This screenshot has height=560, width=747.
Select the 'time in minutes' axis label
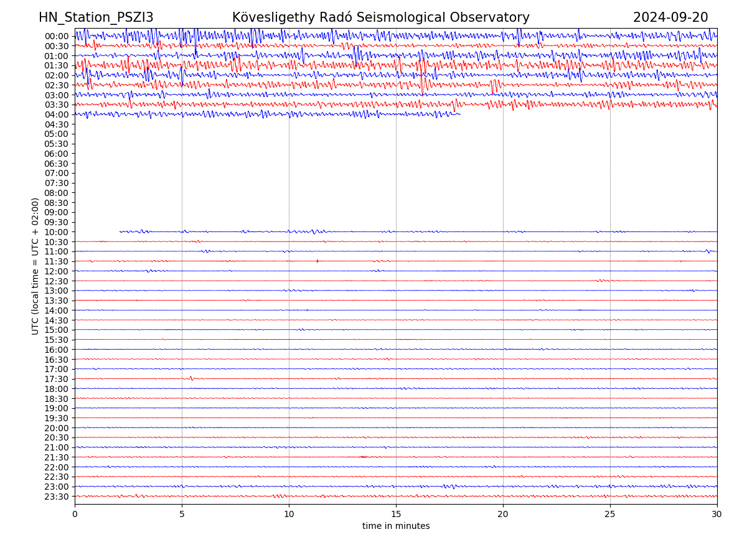(x=396, y=526)
